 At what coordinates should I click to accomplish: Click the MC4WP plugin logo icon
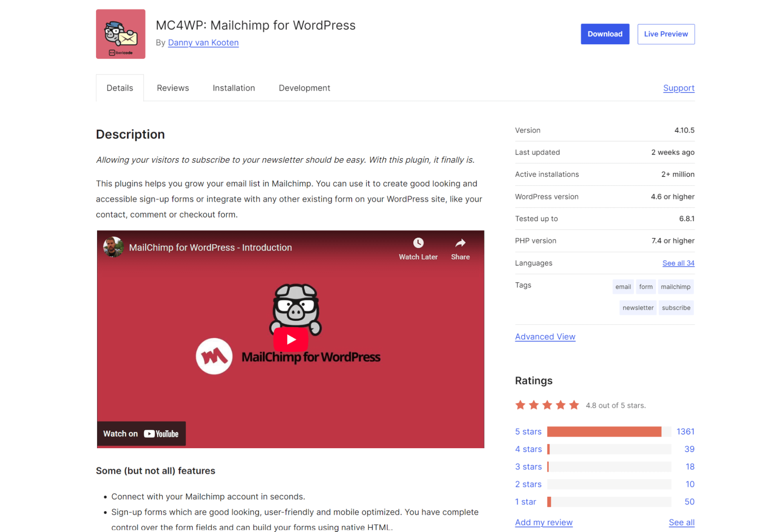click(120, 34)
